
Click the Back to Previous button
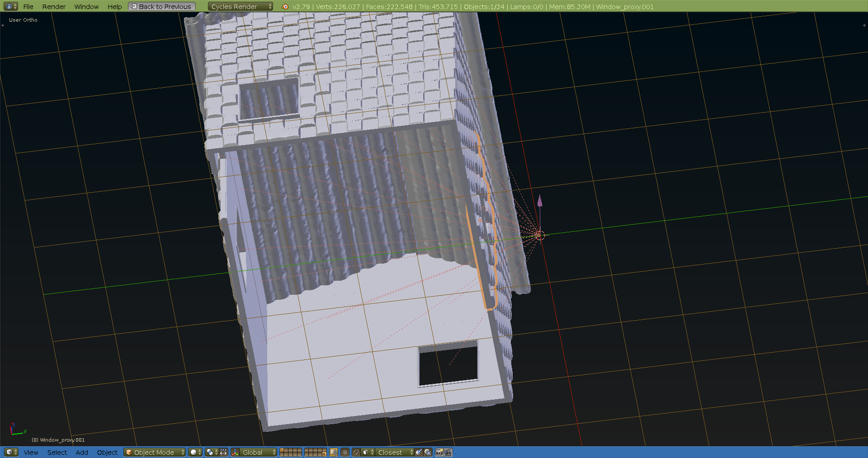point(161,6)
